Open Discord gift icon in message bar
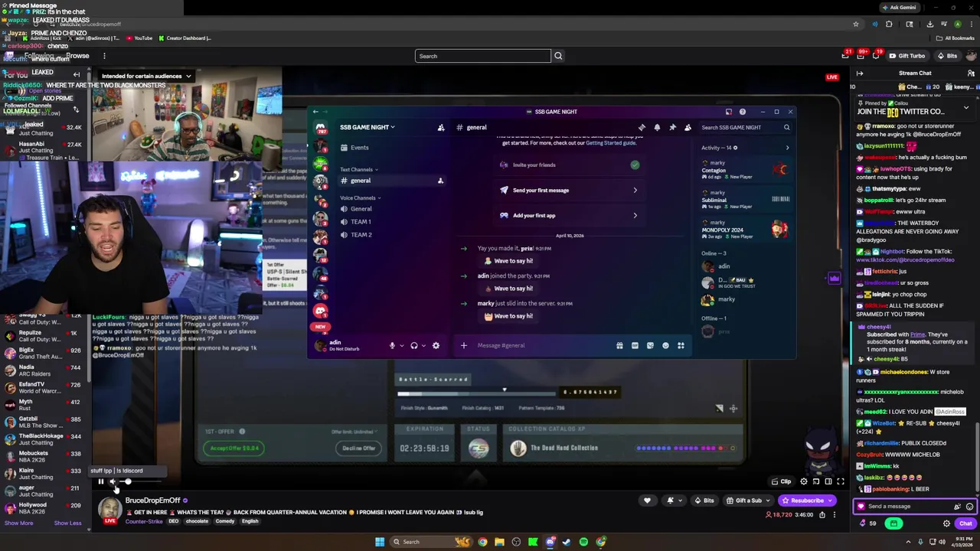This screenshot has height=551, width=980. (619, 346)
